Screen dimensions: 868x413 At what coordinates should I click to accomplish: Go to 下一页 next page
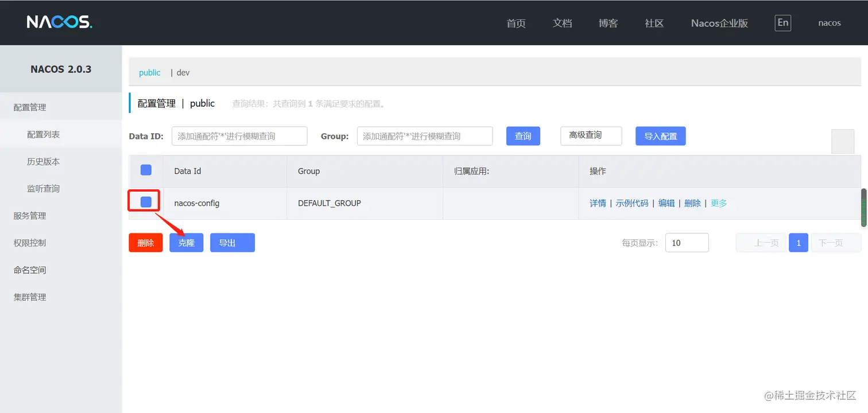[x=836, y=243]
